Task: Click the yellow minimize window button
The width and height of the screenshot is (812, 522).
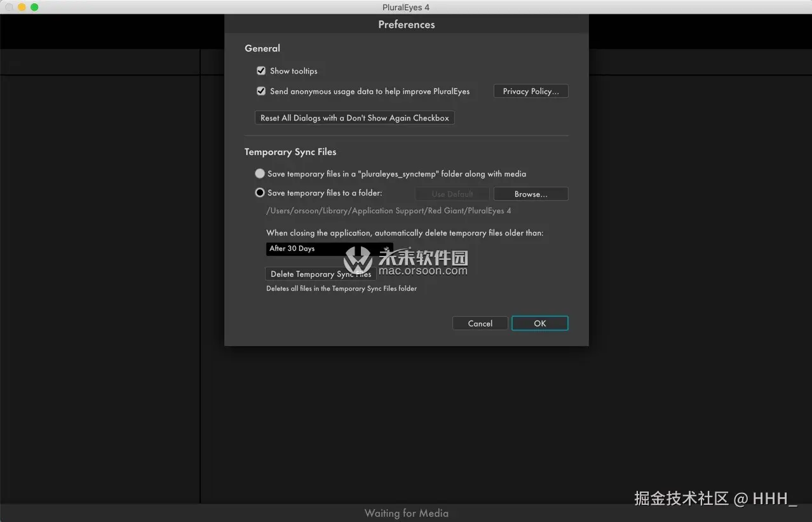Action: (x=22, y=7)
